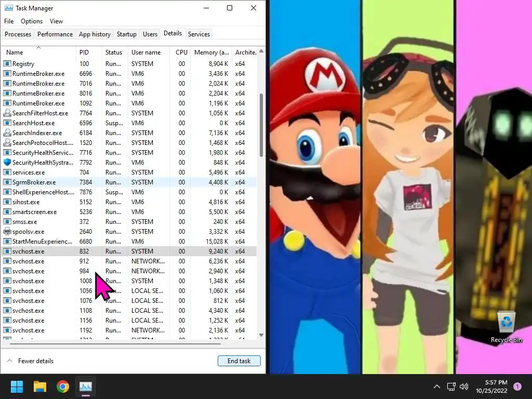Sort by the Status column header
532x399 pixels.
point(115,52)
